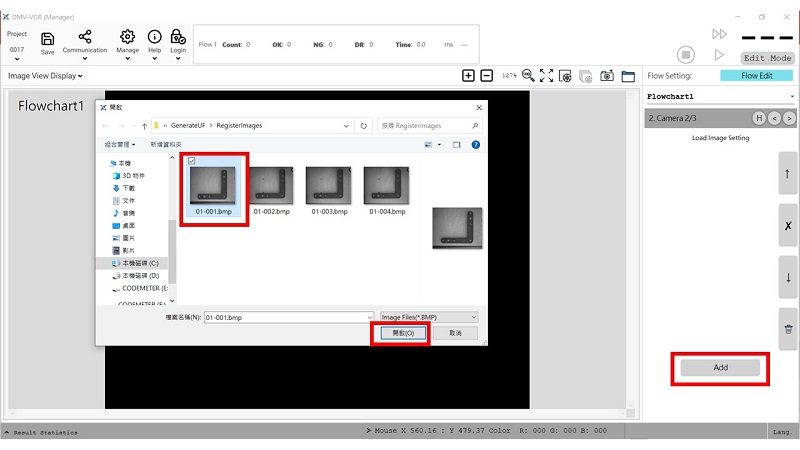Open the view layout options dropdown
The width and height of the screenshot is (800, 450).
(x=439, y=145)
